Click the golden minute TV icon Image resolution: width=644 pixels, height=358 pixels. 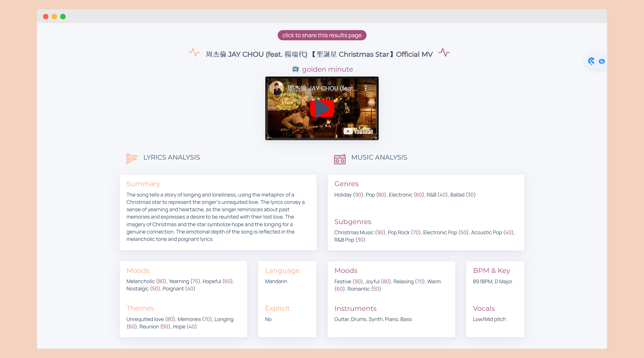pos(295,69)
